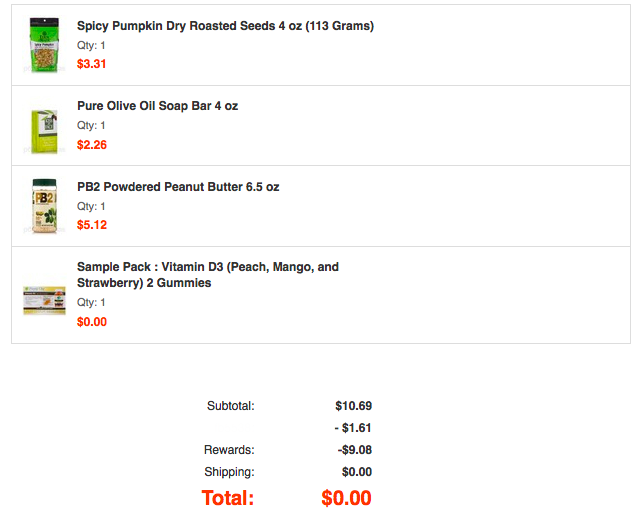This screenshot has width=635, height=519.
Task: Click the Subtotal $10.69 amount
Action: 353,406
